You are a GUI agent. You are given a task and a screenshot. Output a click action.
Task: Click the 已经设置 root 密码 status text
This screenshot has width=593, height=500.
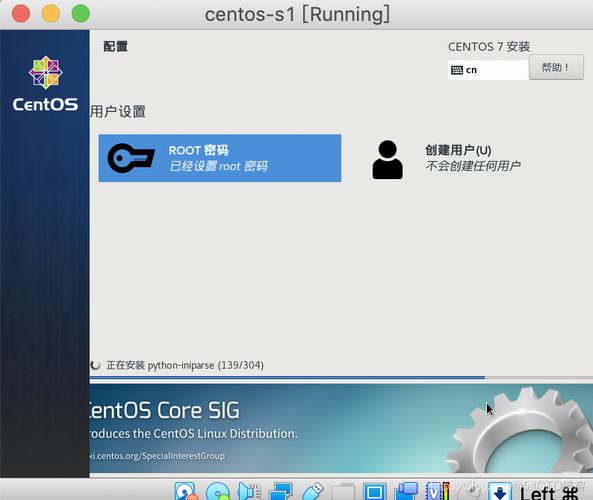(x=219, y=166)
